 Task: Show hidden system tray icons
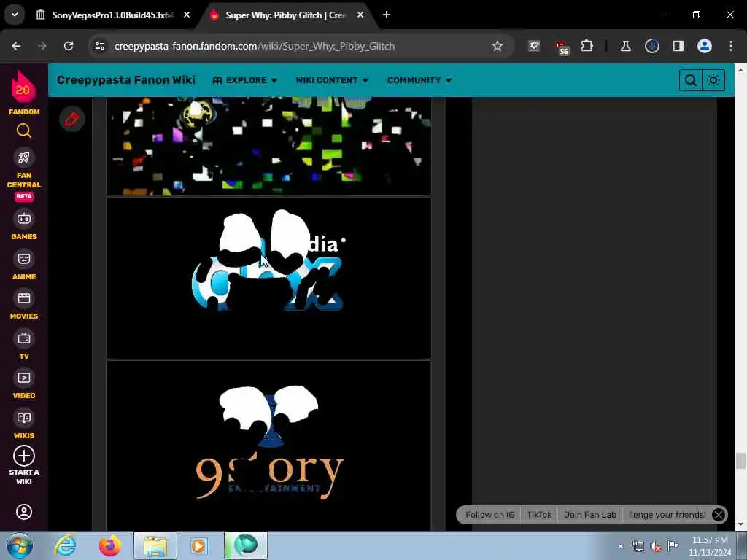(x=620, y=546)
